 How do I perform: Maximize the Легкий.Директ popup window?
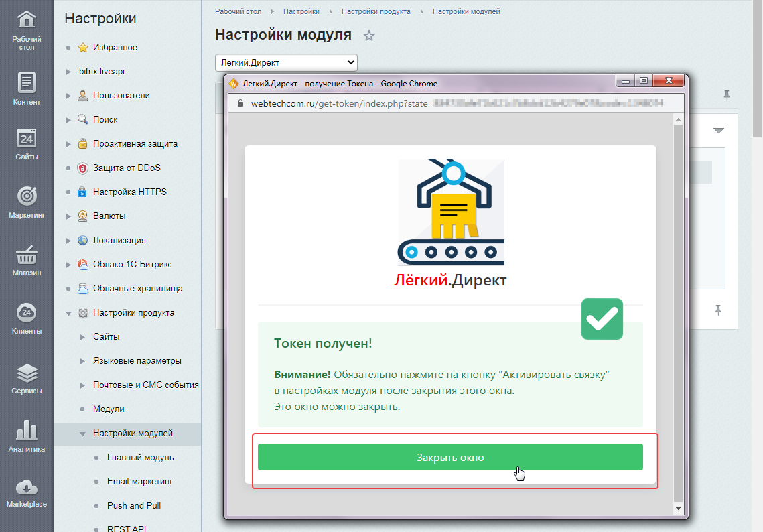point(643,81)
